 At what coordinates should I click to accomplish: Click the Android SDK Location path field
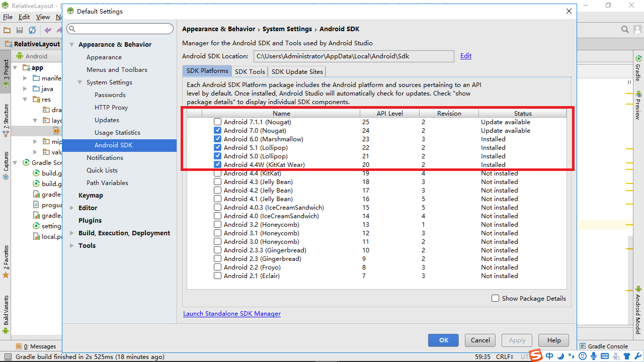(x=353, y=56)
